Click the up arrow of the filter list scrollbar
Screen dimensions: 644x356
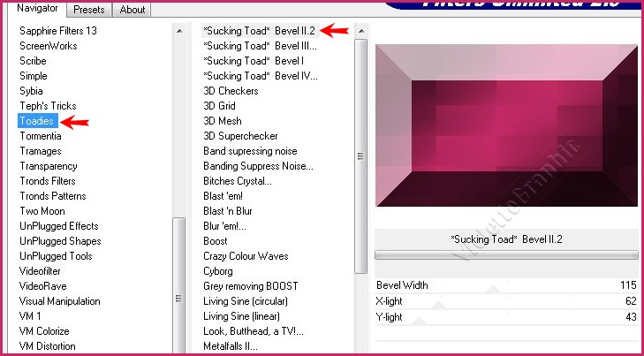click(360, 31)
